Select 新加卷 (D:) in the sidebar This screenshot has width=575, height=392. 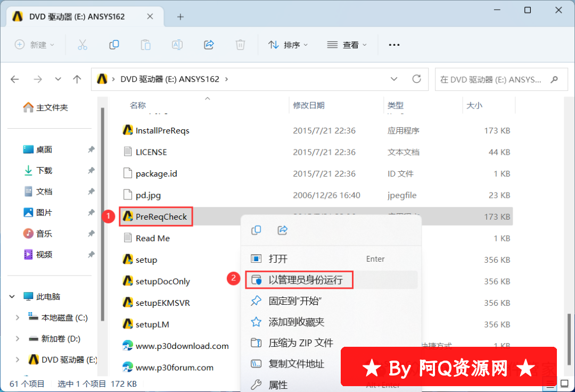[x=54, y=338]
